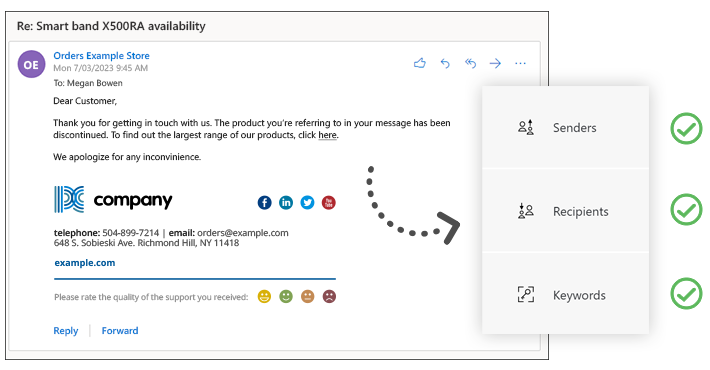Select the Recipients menu item
Image resolution: width=710 pixels, height=370 pixels.
[566, 211]
